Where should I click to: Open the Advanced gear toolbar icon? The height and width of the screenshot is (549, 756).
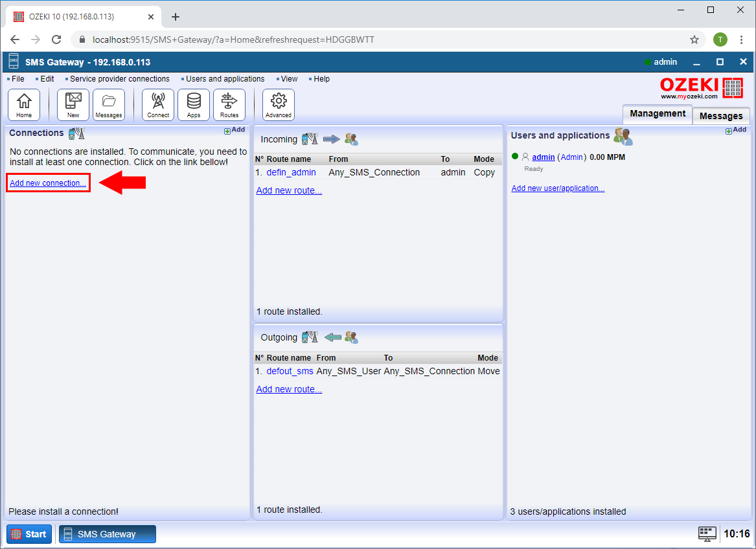(279, 105)
